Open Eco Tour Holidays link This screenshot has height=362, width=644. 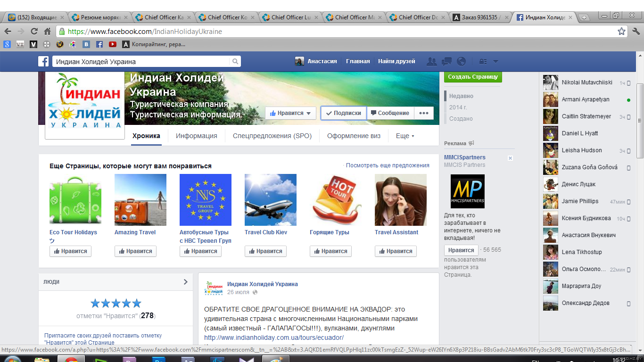click(73, 232)
